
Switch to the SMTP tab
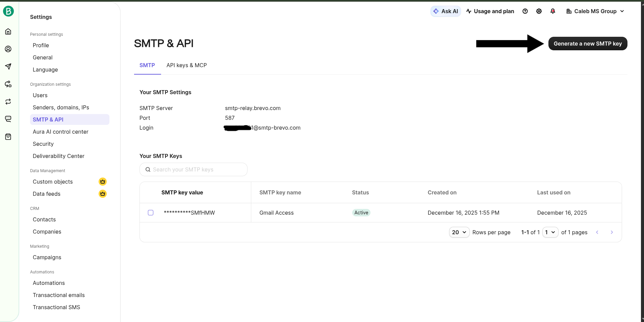point(147,65)
